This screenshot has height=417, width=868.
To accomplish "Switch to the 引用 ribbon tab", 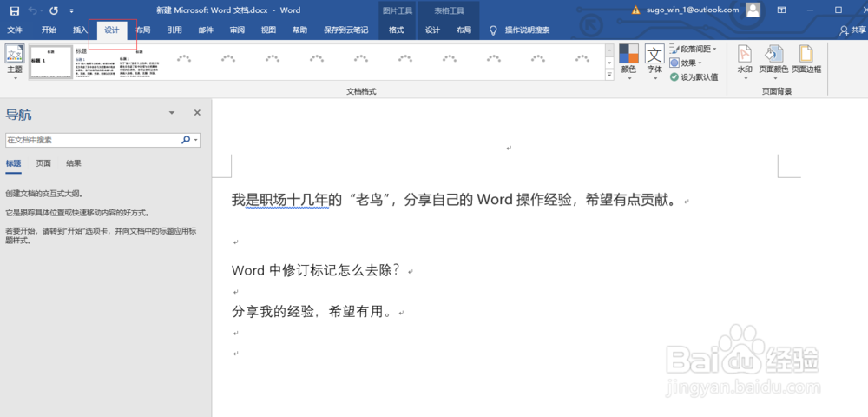I will [174, 30].
